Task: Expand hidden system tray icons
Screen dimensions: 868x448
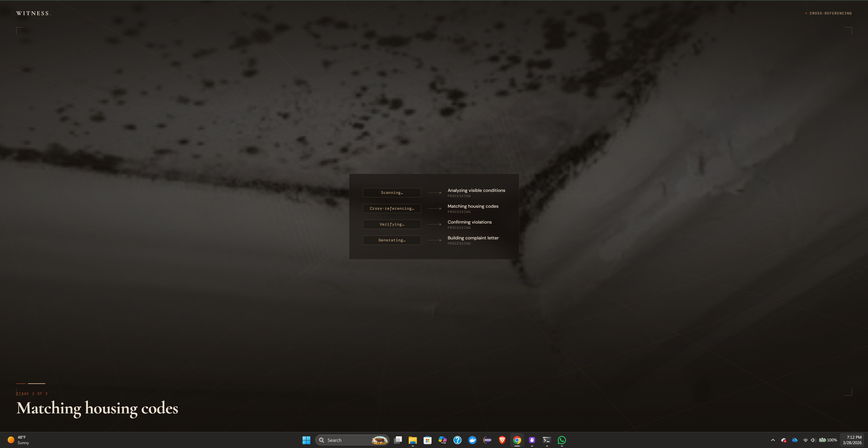Action: 773,440
